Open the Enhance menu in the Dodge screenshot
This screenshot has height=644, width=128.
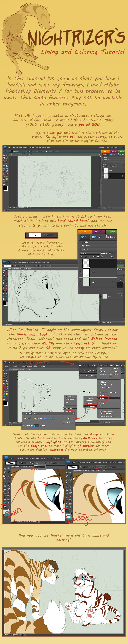pyautogui.click(x=94, y=462)
